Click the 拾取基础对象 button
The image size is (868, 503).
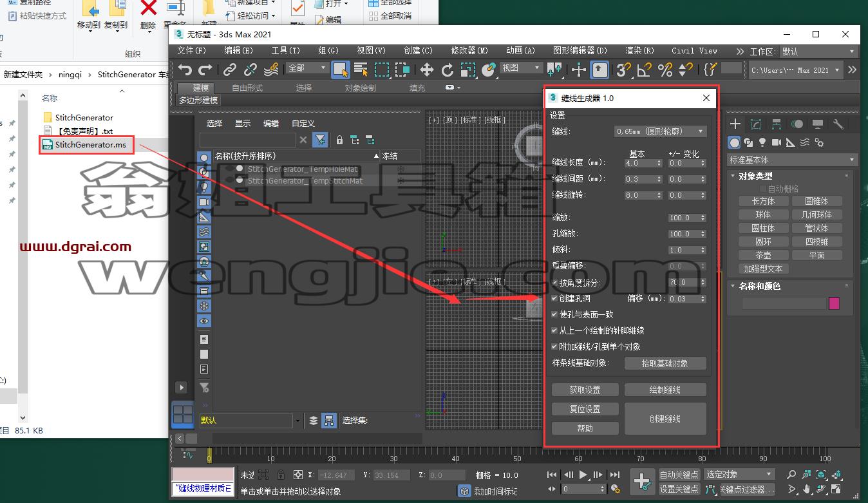click(665, 363)
